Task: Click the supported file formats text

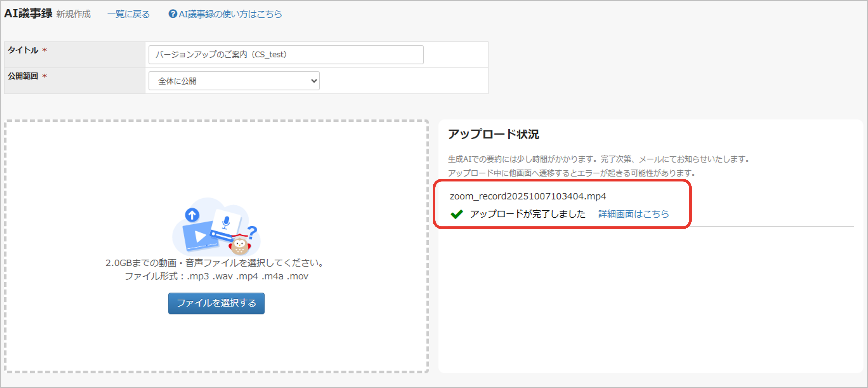Action: 216,276
